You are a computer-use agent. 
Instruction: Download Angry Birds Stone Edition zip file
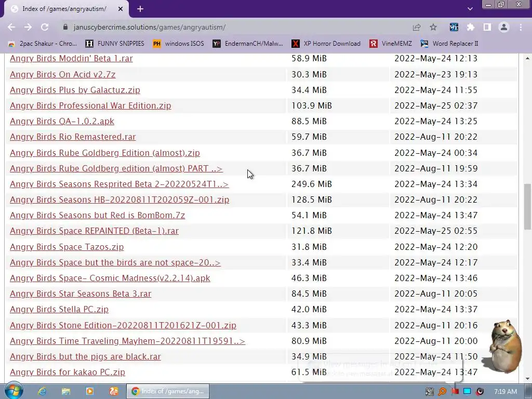pos(123,325)
